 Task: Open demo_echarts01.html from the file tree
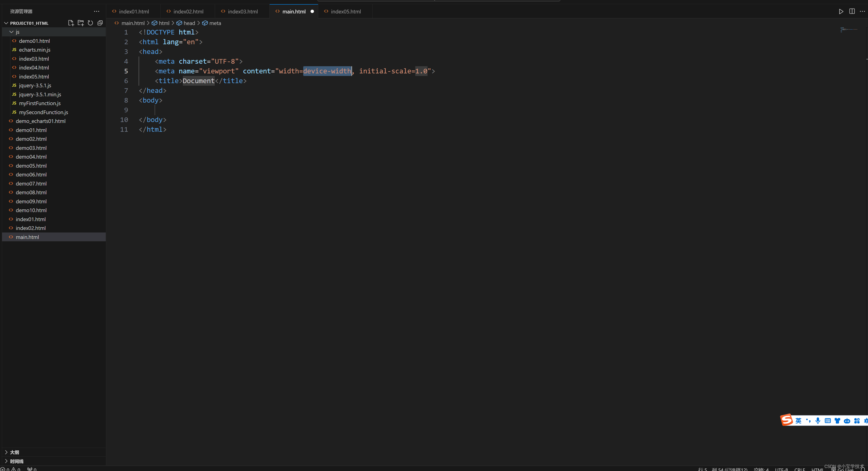click(x=41, y=121)
